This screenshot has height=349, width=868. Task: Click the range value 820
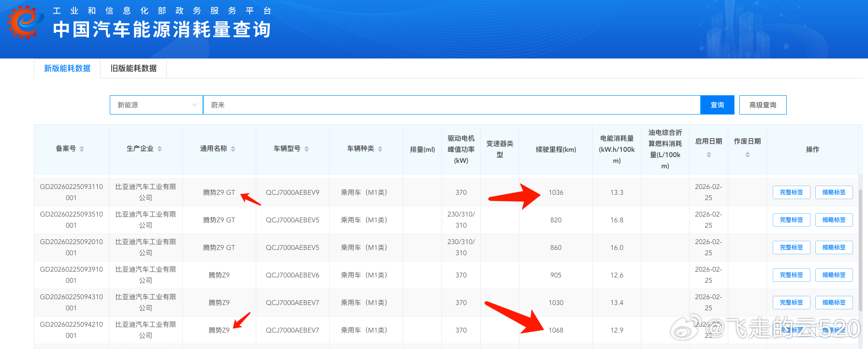556,220
